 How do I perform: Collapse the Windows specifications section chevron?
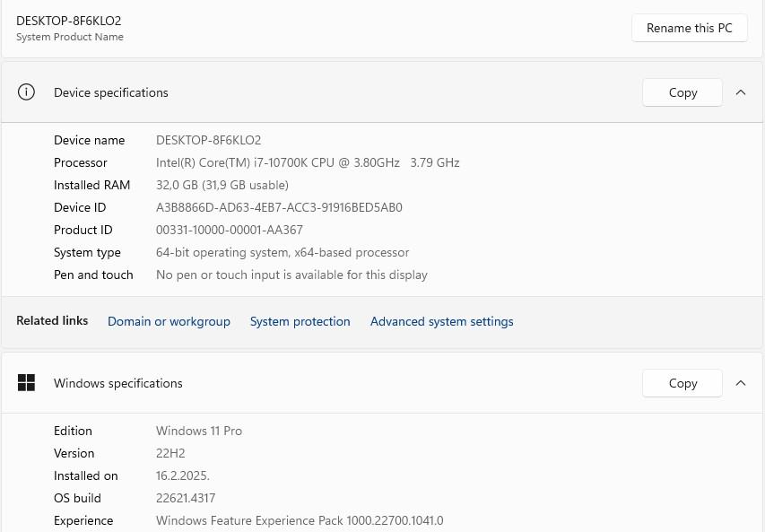(741, 383)
